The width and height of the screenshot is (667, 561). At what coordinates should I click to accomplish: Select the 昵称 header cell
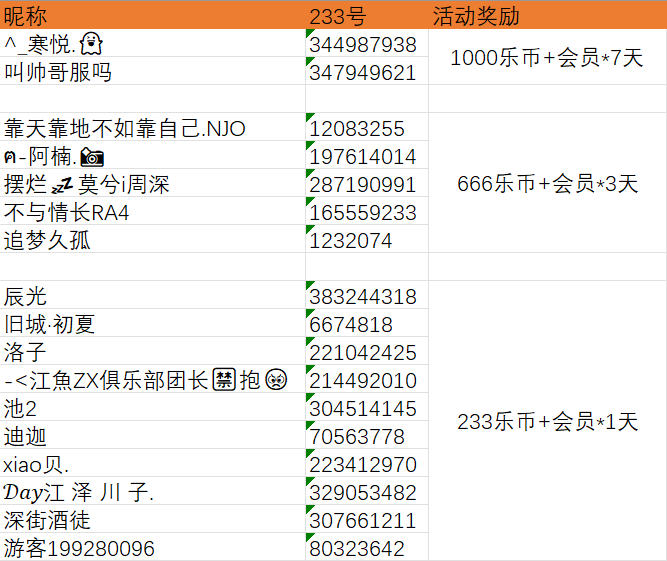[x=152, y=15]
